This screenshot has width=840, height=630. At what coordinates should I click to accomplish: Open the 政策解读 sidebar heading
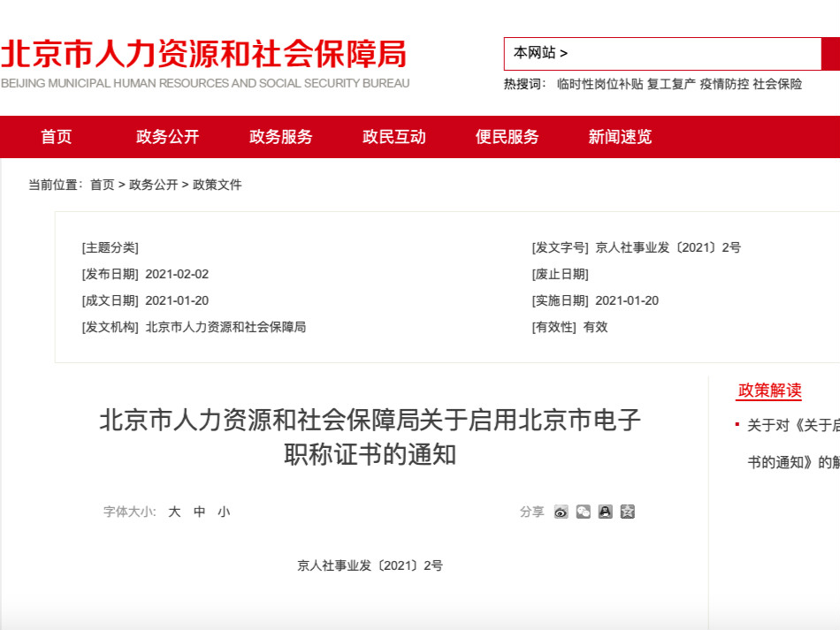pyautogui.click(x=770, y=391)
